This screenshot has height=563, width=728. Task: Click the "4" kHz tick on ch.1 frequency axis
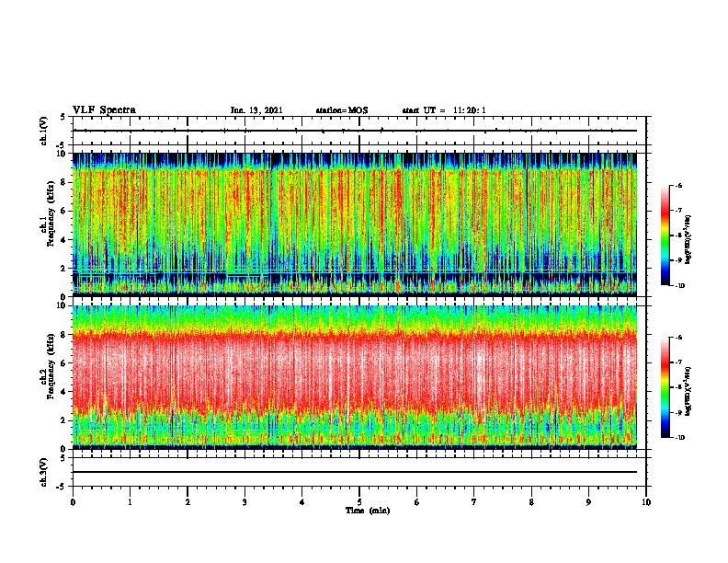pos(63,240)
